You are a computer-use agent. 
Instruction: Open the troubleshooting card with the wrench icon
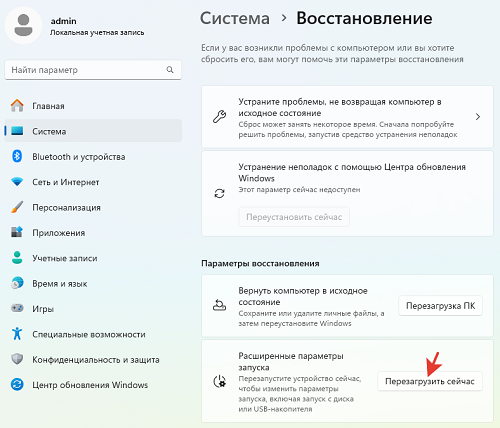click(x=347, y=117)
